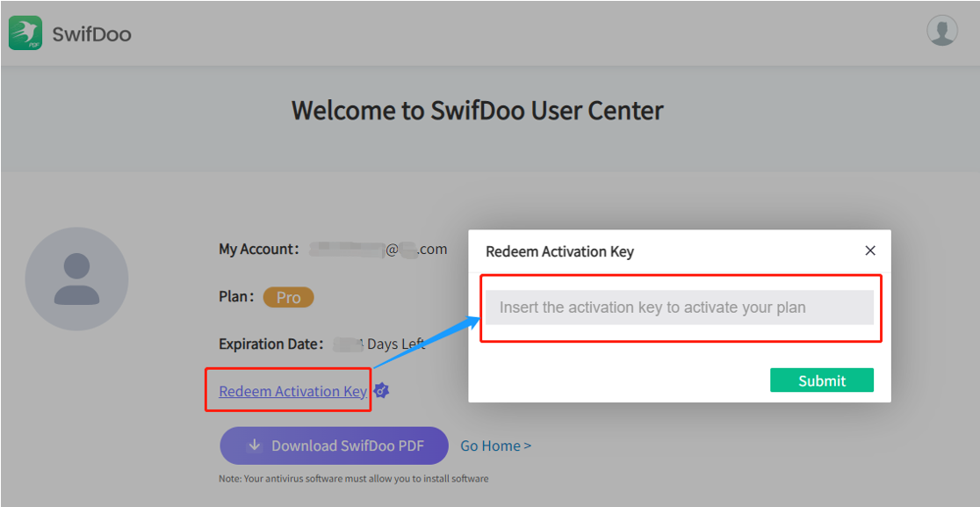
Task: Open the Redeem Activation Key link
Action: click(292, 391)
